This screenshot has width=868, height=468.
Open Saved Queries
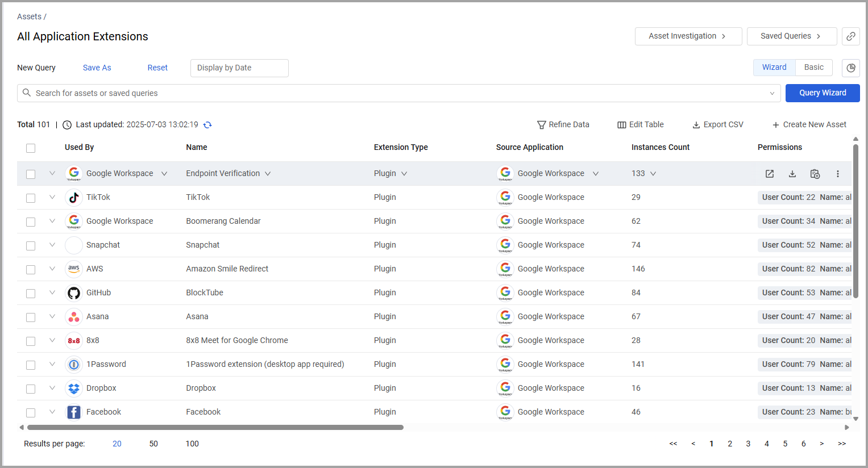click(792, 36)
